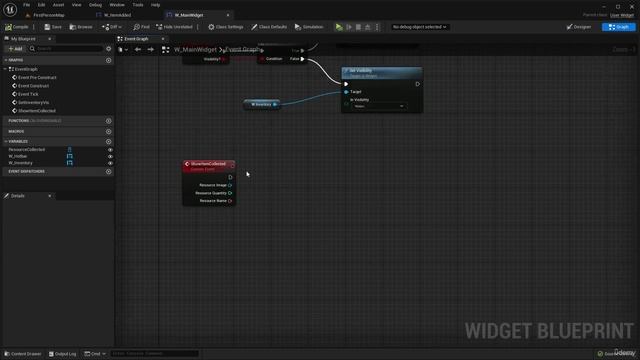
Task: Add a new function with plus icon
Action: coord(109,121)
